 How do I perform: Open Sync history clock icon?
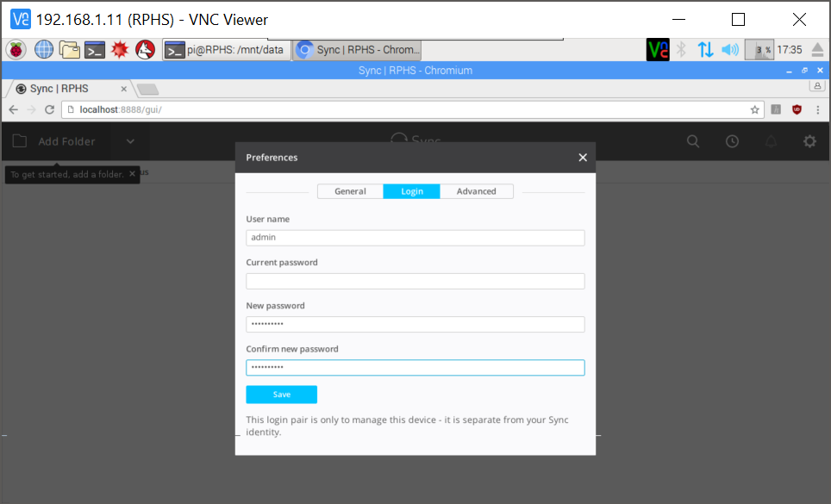[x=732, y=141]
